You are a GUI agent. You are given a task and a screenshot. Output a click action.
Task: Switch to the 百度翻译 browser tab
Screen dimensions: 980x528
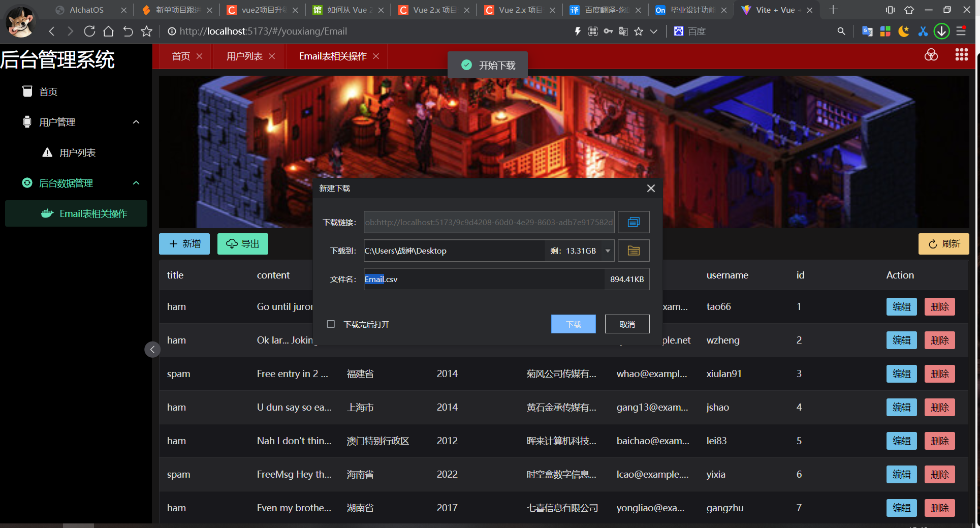click(606, 10)
